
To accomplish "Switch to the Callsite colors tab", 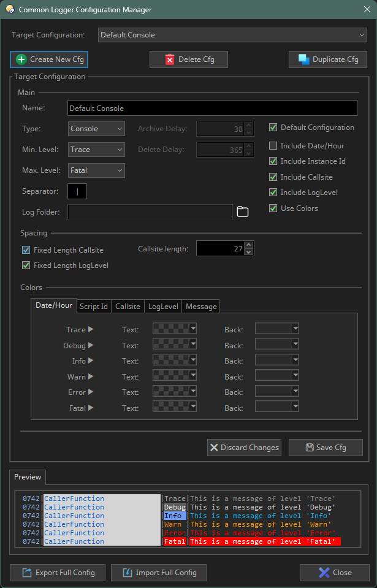I will (x=128, y=307).
